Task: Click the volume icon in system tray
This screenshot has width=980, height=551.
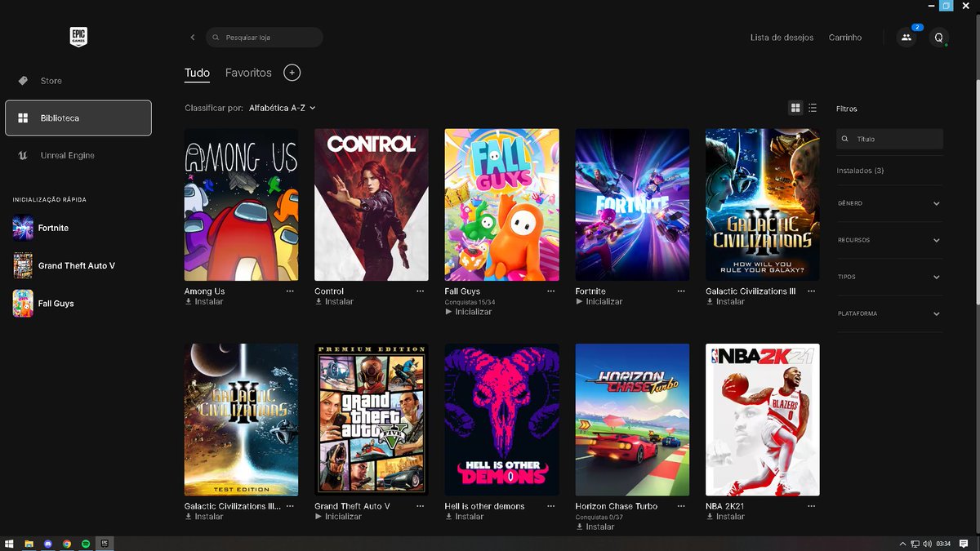Action: pos(927,544)
